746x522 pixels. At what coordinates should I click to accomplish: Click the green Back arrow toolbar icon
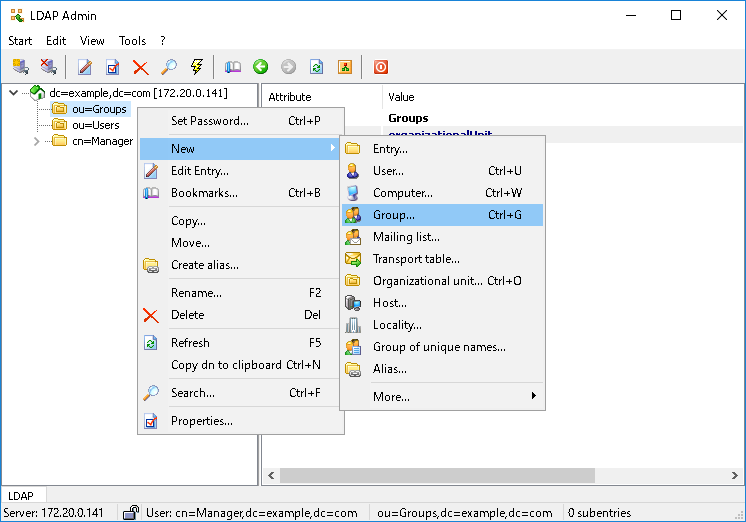coord(261,67)
